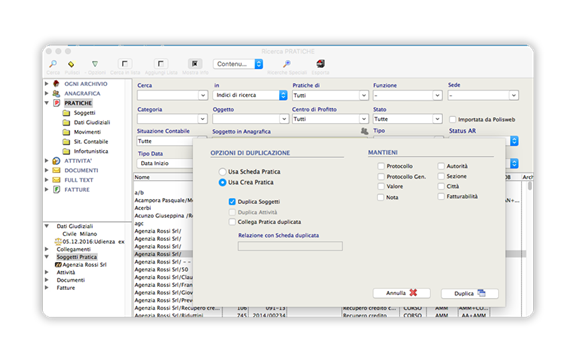576x362 pixels.
Task: Open the Centro di Profitto dropdown
Action: [x=330, y=119]
